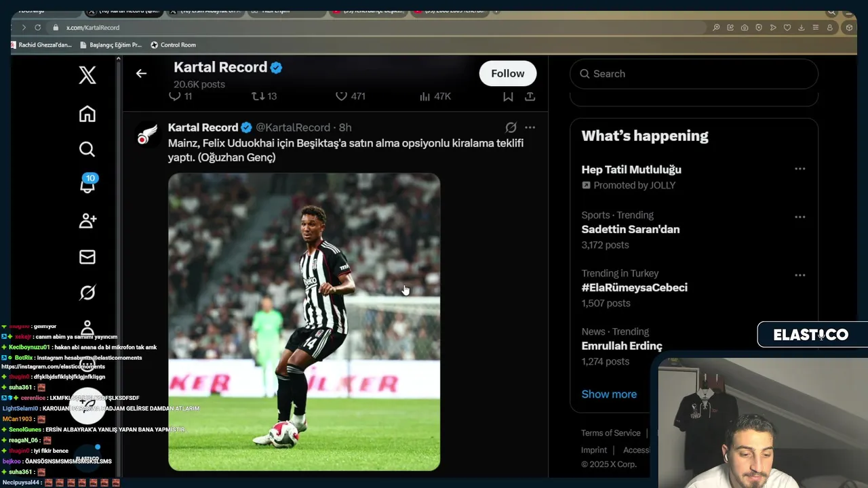Image resolution: width=868 pixels, height=488 pixels.
Task: Add page to favorites with heart toolbar icon
Action: click(x=787, y=28)
